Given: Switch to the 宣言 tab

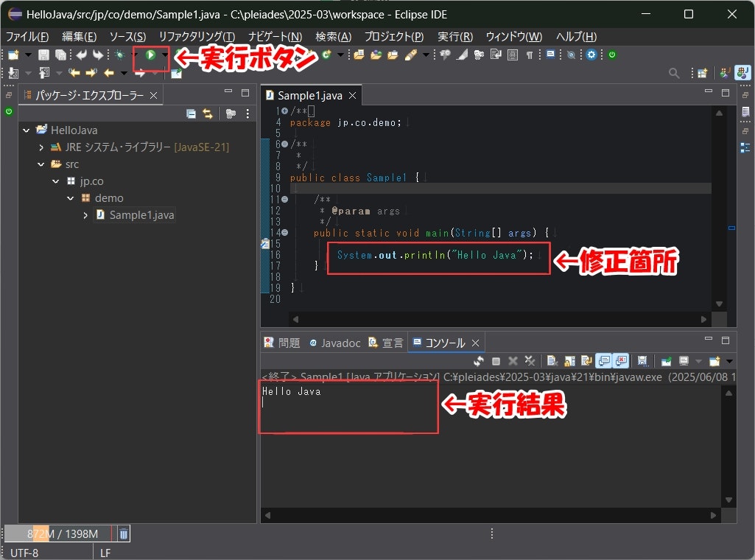Looking at the screenshot, I should (x=386, y=343).
